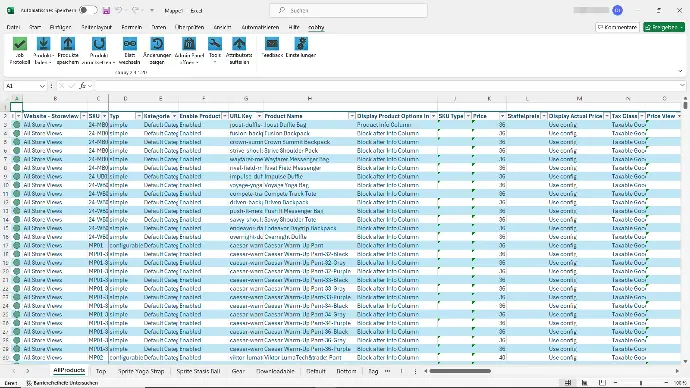Click the Suchen search box
The height and width of the screenshot is (388, 690).
[x=348, y=10]
